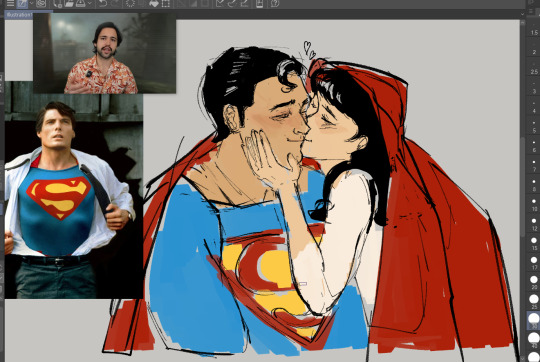Set brush size to 20
Screen dimensions: 540x362
[534, 283]
